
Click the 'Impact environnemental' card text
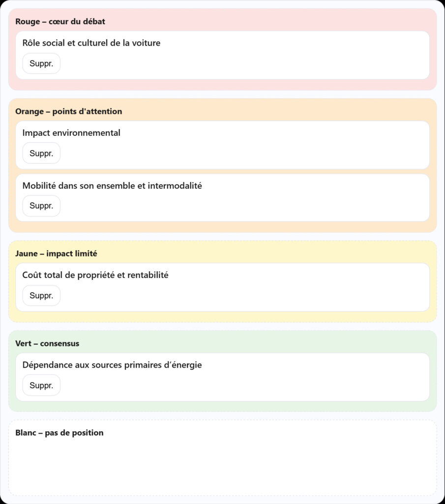71,133
